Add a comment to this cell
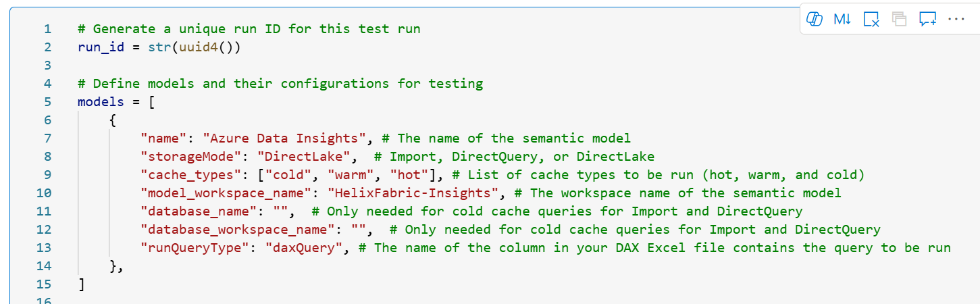 tap(927, 20)
